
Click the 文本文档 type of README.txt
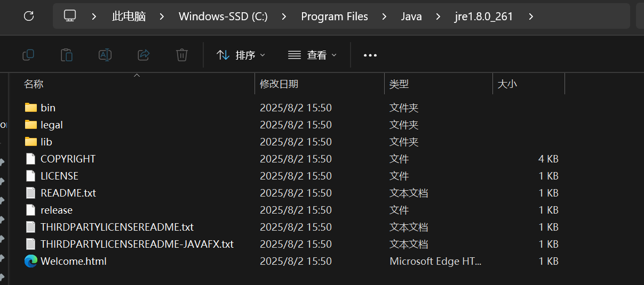[x=409, y=193]
